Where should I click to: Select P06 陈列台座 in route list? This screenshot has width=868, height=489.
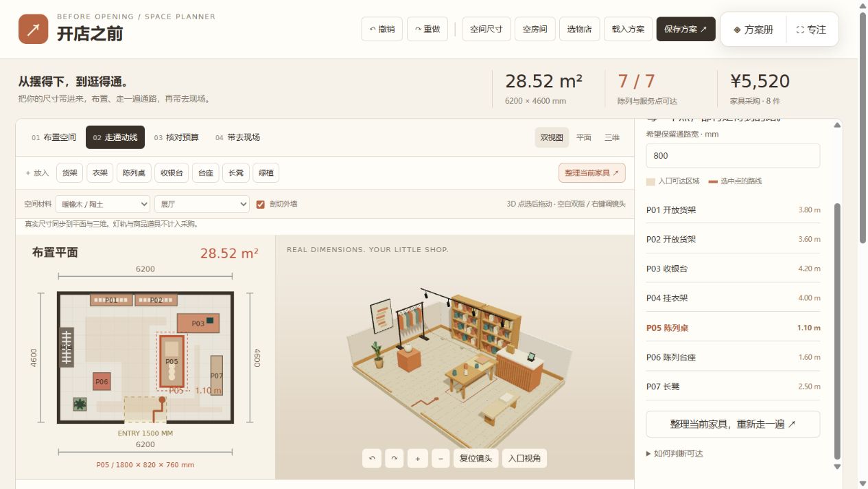[x=733, y=357]
